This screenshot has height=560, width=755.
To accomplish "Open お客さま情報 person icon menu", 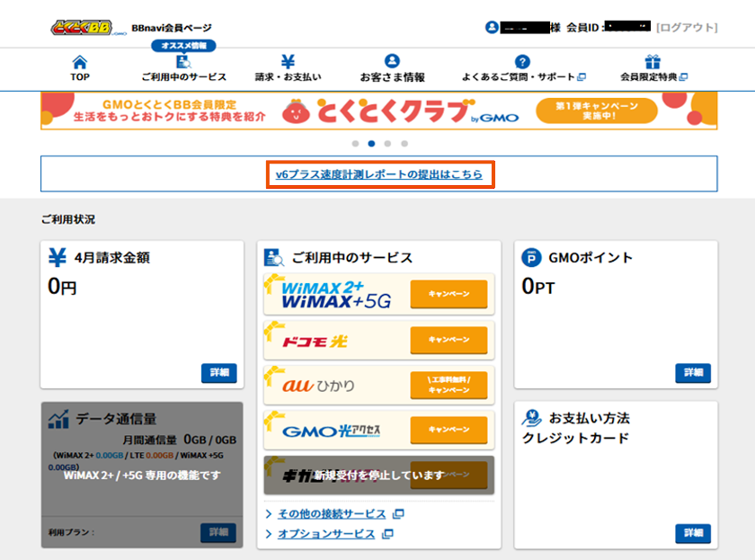I will tap(392, 63).
